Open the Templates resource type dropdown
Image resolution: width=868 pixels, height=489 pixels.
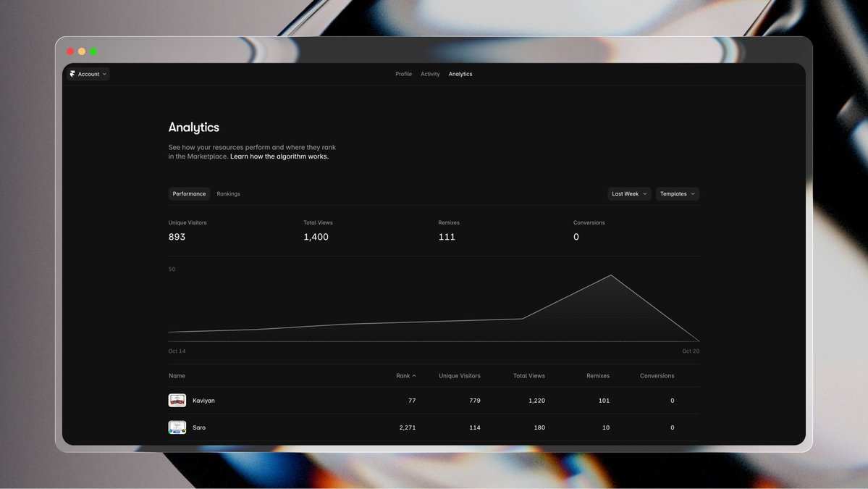[x=678, y=194]
